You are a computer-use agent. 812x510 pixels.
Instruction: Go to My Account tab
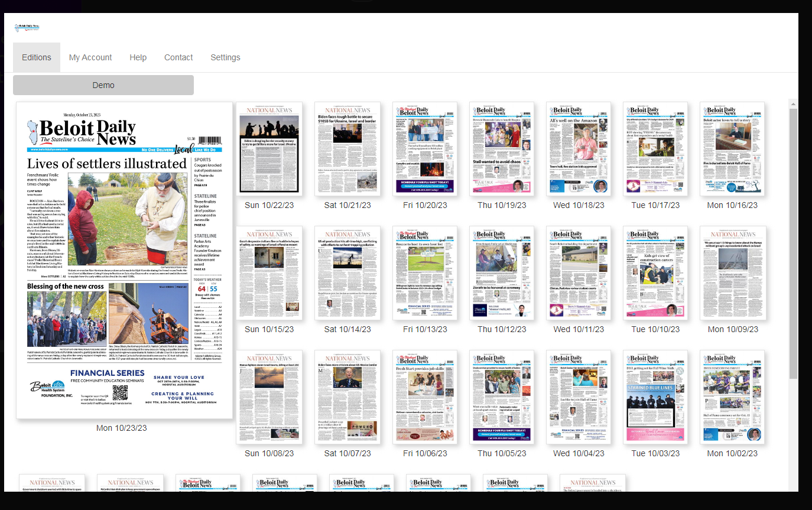click(x=90, y=57)
